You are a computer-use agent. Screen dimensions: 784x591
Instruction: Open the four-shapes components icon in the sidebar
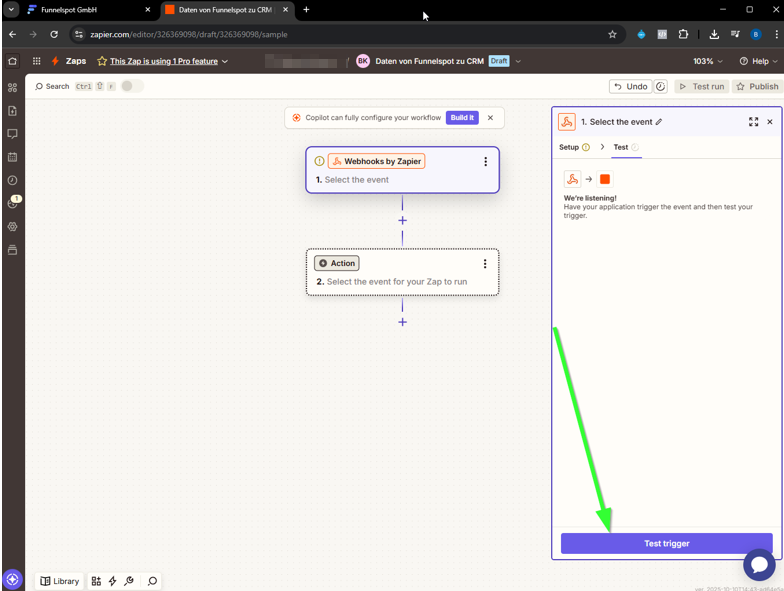pos(12,88)
